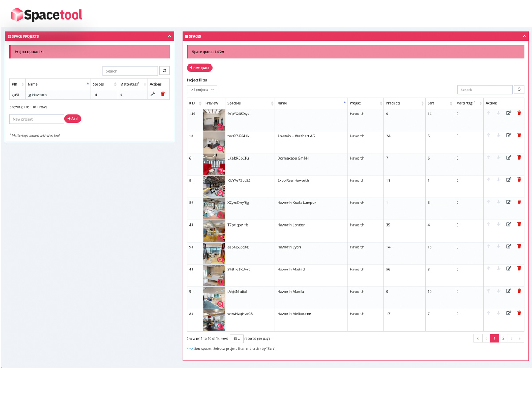Open preview thumbnail of Haworth Lyon
The width and height of the screenshot is (532, 399).
click(214, 253)
